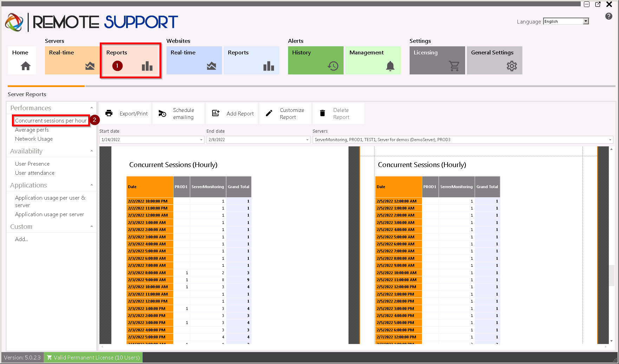Click Grand Total header in right table
619x364 pixels.
coord(487,187)
